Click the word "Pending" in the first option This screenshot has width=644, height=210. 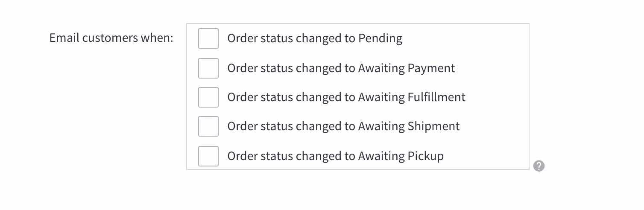[380, 39]
